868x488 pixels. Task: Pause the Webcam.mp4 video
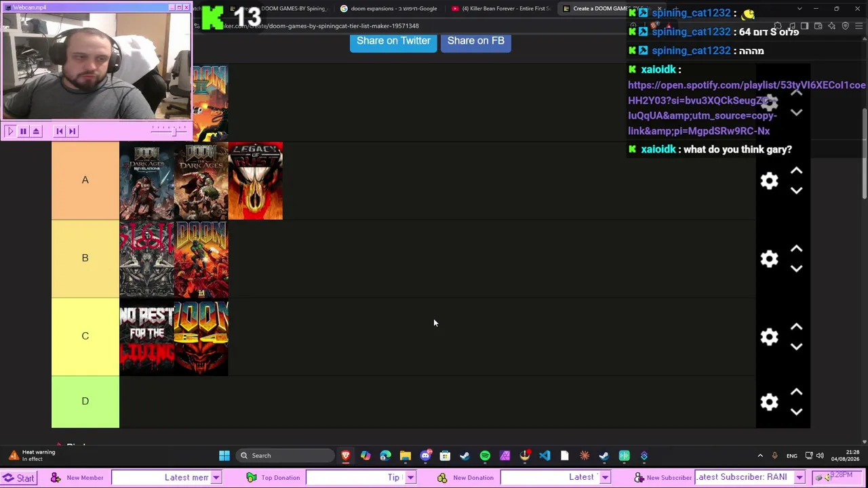click(x=23, y=131)
